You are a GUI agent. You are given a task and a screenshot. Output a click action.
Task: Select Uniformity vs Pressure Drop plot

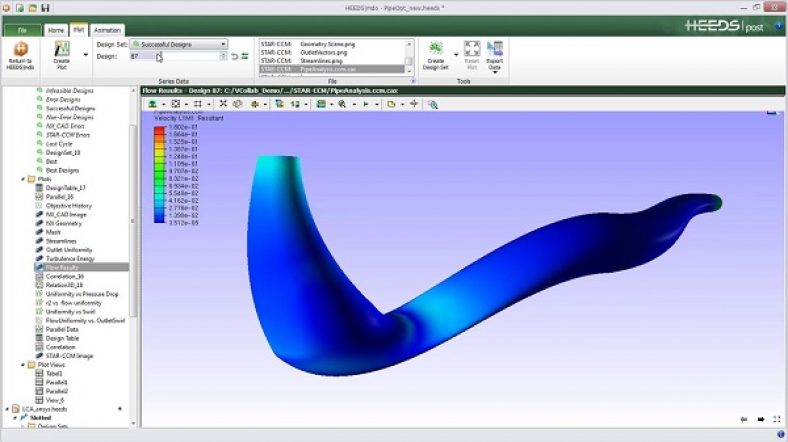click(82, 294)
